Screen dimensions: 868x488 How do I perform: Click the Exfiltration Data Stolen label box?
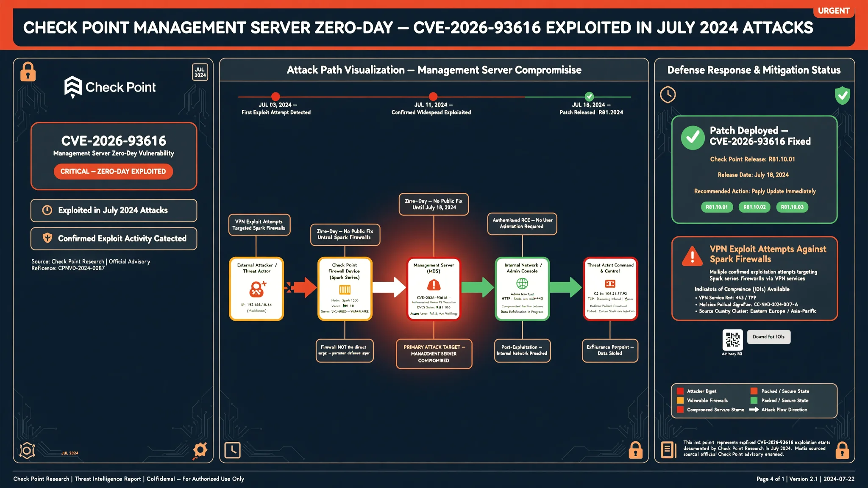coord(610,350)
